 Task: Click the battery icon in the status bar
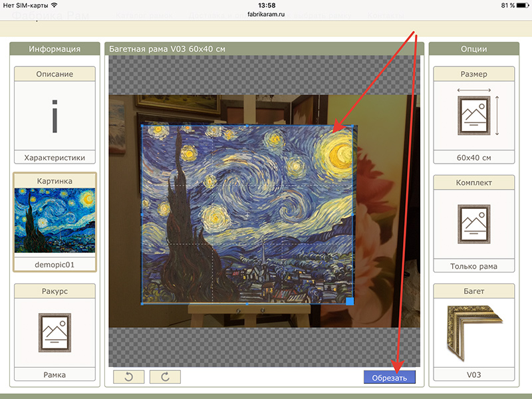523,5
